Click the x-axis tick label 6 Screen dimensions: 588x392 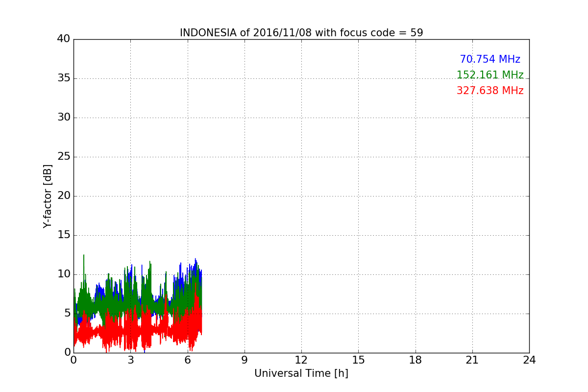(188, 360)
